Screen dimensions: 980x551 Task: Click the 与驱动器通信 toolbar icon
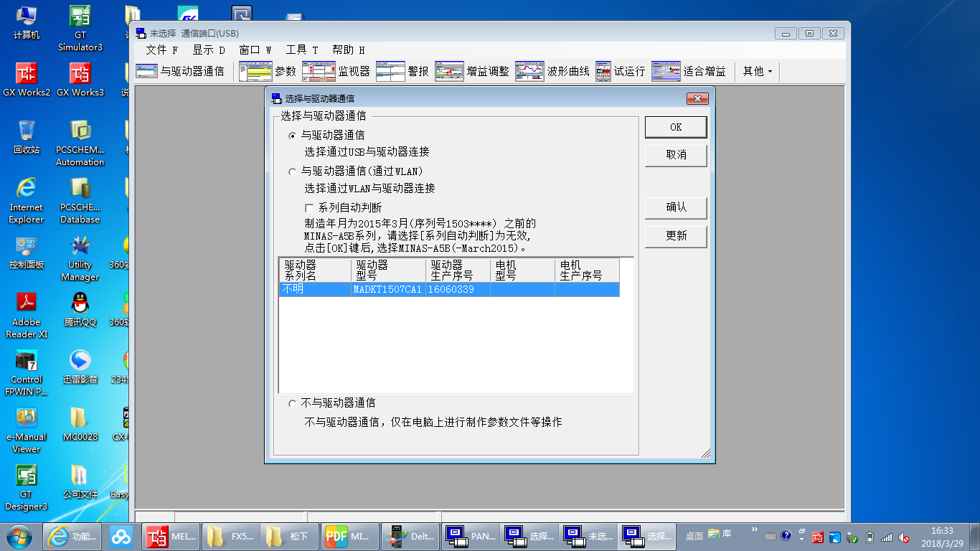[180, 71]
